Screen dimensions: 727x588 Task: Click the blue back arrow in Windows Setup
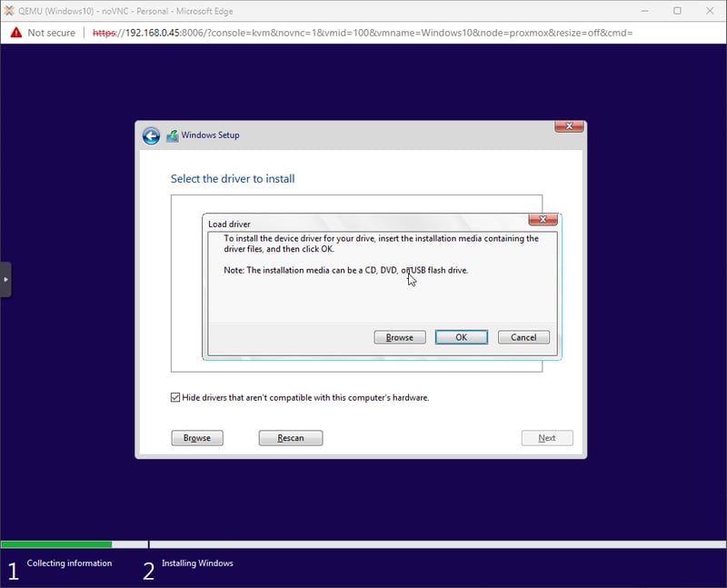pyautogui.click(x=151, y=135)
